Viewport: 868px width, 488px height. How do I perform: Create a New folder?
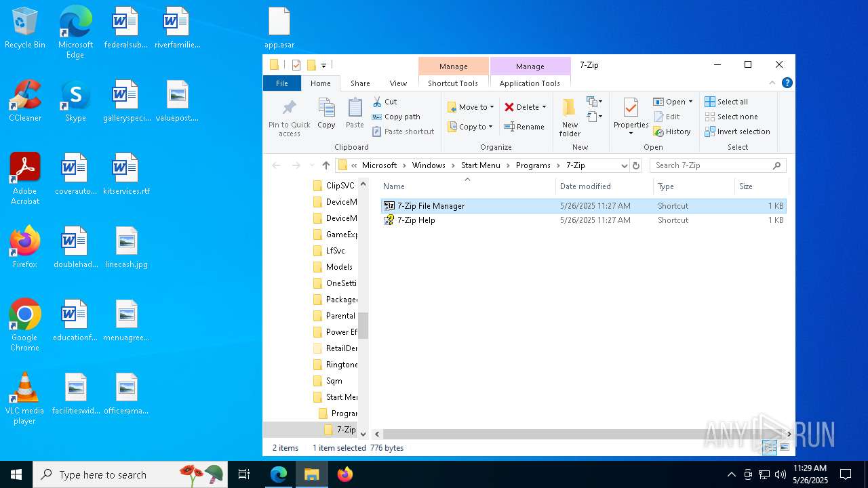[x=570, y=117]
